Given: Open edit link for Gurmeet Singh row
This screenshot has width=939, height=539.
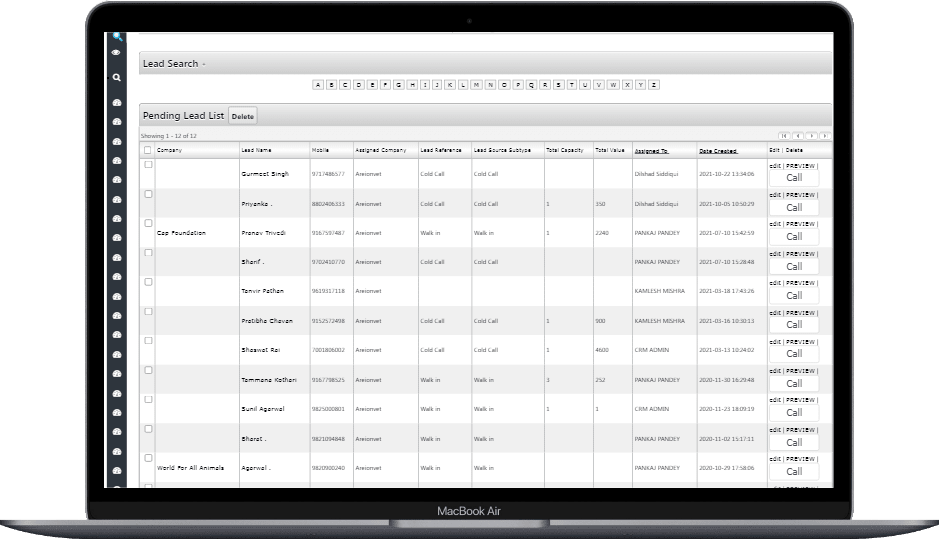Looking at the screenshot, I should (x=775, y=166).
